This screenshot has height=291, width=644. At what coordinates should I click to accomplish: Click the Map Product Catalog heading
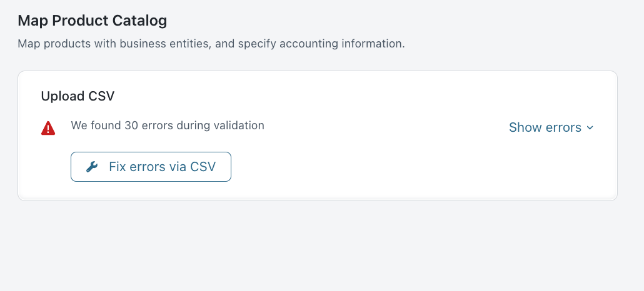point(93,21)
